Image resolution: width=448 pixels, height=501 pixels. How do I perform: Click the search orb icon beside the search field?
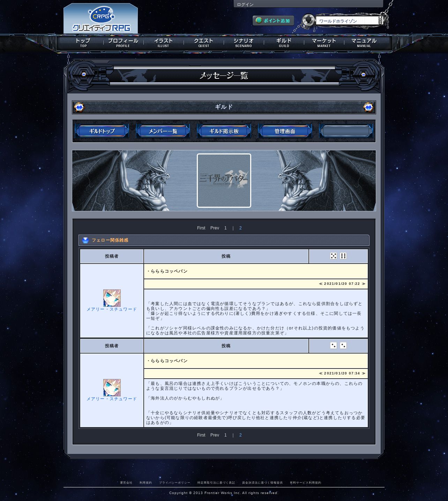tap(308, 20)
